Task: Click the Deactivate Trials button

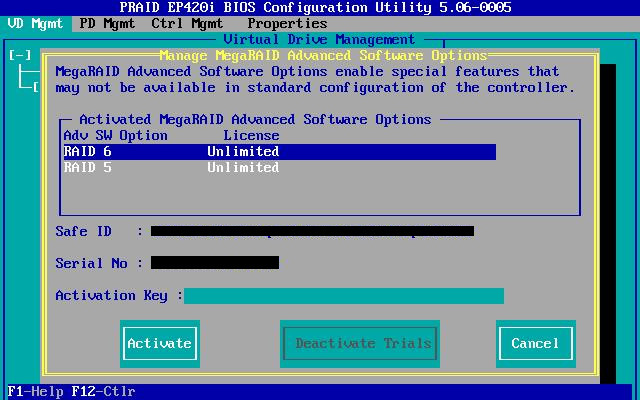Action: (360, 343)
